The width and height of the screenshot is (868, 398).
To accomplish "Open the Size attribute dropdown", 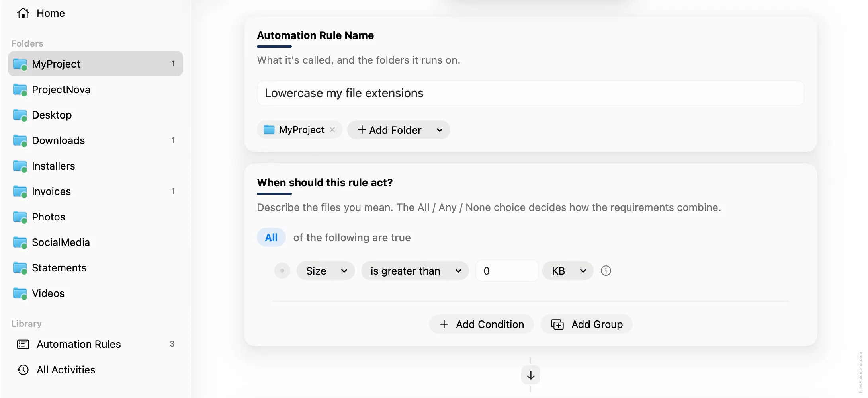I will (326, 271).
